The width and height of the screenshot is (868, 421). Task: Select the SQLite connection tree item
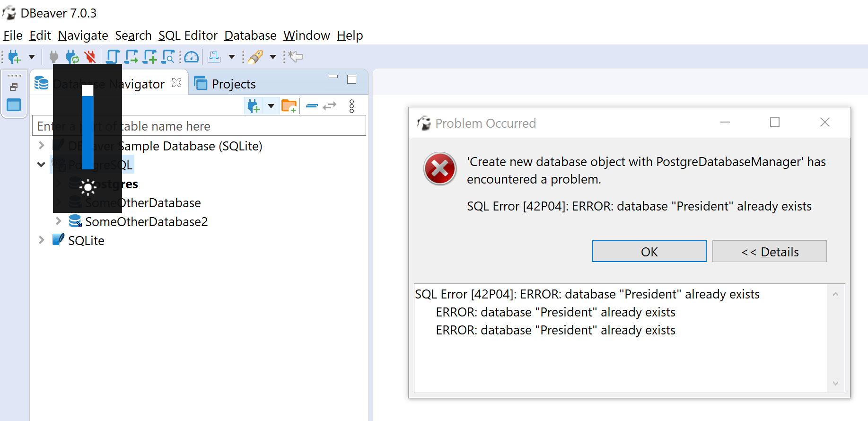pos(86,241)
